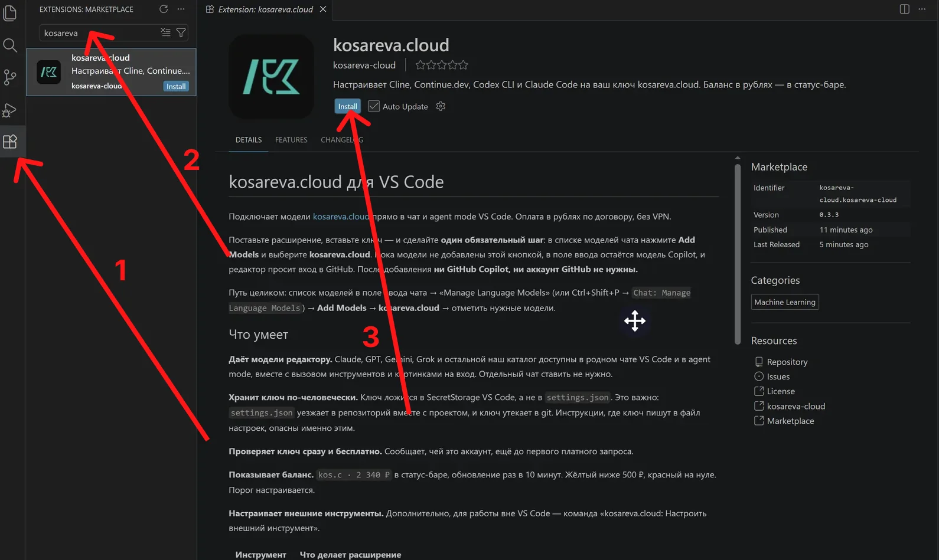Click the Repository icon

(759, 362)
